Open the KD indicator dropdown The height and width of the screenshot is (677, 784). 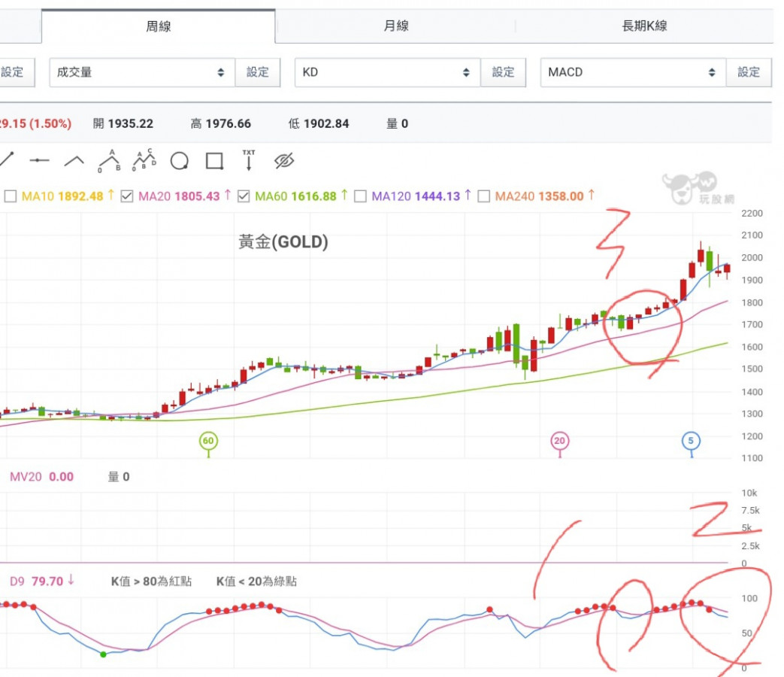[388, 72]
